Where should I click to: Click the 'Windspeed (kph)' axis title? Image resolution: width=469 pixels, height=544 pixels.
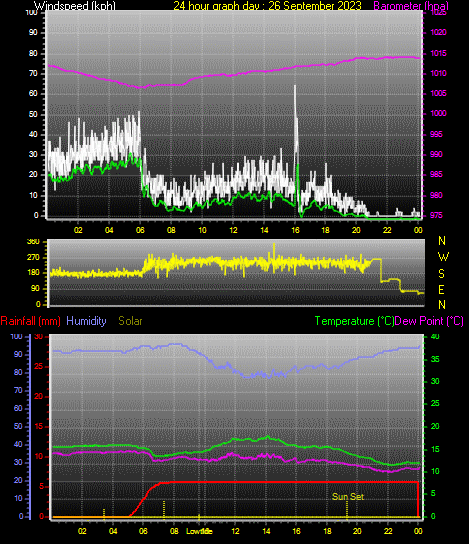[x=75, y=6]
